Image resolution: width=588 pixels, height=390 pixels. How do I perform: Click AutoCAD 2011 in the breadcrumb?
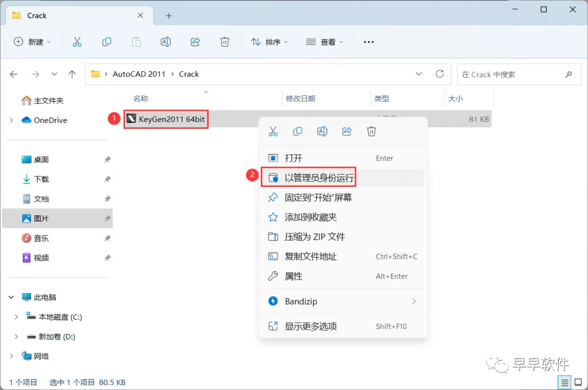[x=139, y=74]
